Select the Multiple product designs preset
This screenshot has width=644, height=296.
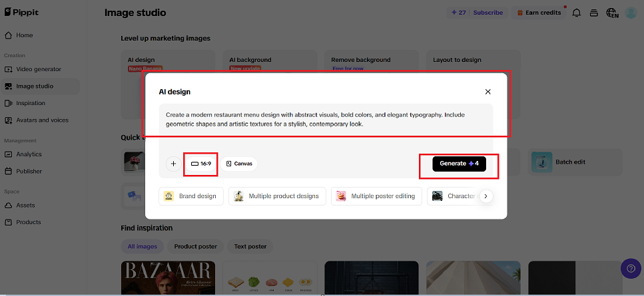point(277,196)
